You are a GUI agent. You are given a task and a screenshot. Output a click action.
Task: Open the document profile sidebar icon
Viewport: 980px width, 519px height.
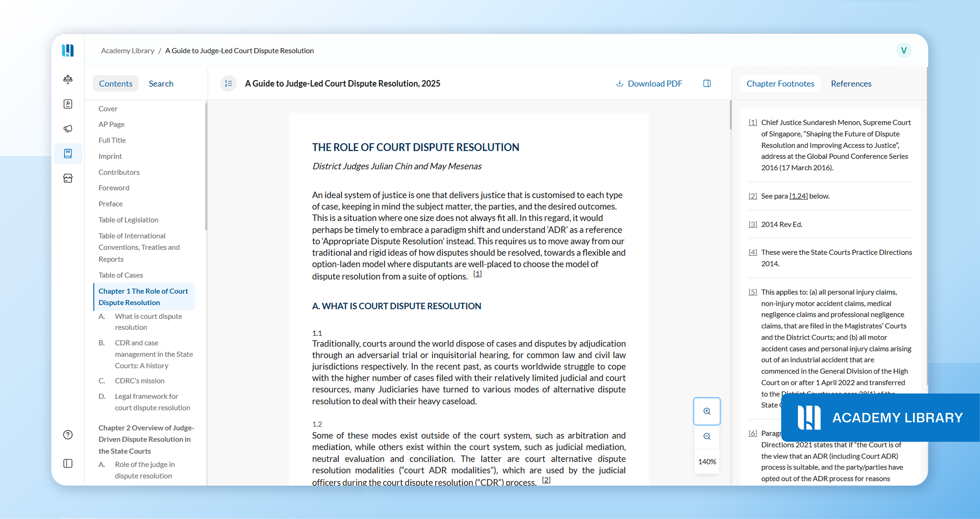point(68,104)
